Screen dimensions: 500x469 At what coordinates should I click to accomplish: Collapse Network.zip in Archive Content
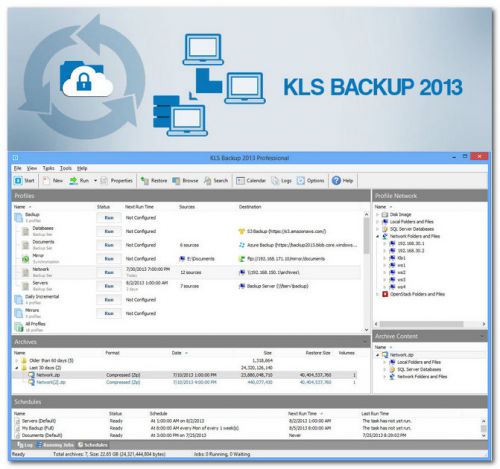(378, 355)
